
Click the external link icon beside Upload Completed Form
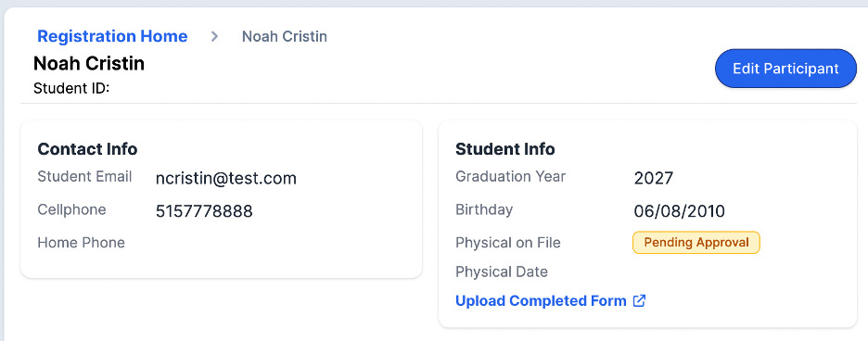639,301
